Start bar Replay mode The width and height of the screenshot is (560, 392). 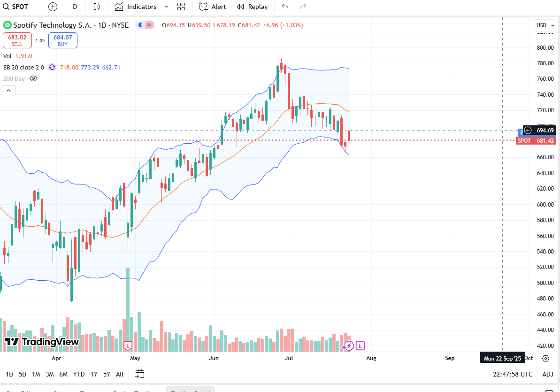coord(252,7)
